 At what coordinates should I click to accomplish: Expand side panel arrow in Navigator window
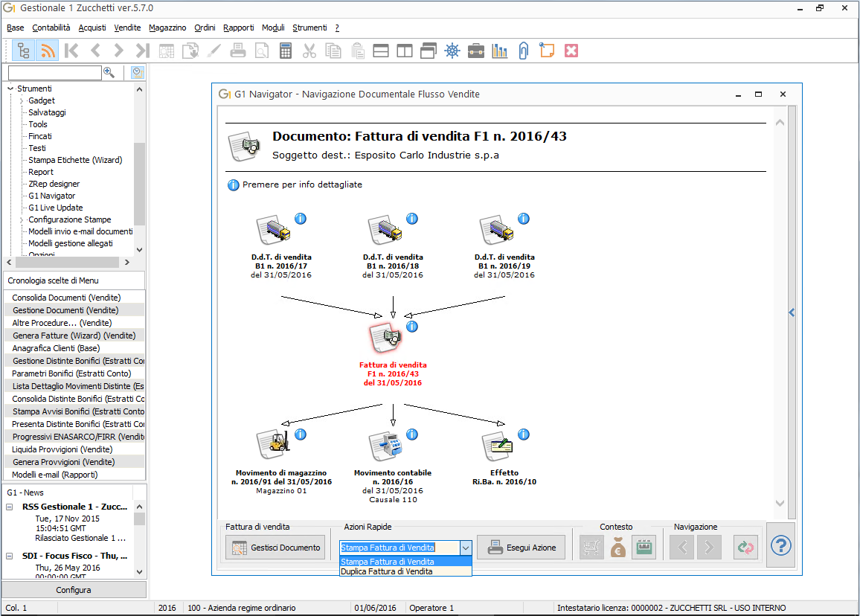(x=792, y=312)
